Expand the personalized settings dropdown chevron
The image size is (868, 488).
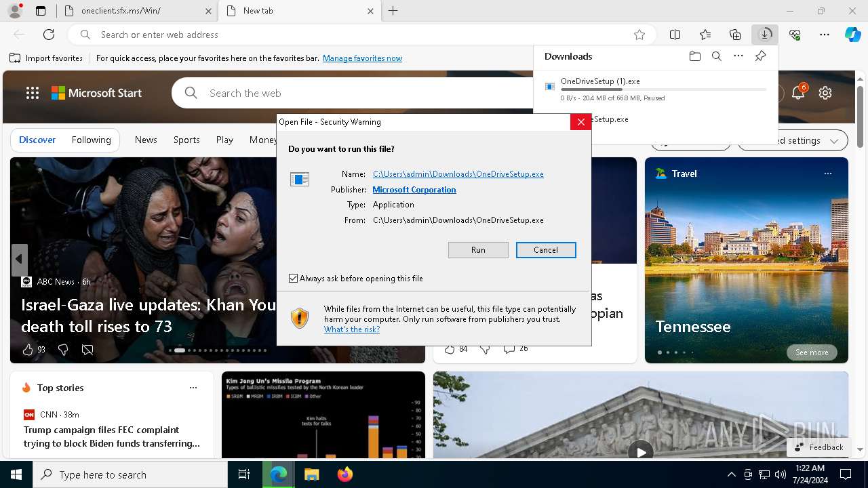point(834,141)
